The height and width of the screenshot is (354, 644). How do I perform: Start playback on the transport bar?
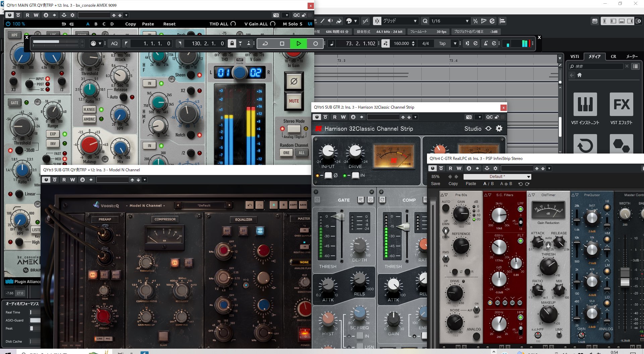point(299,43)
